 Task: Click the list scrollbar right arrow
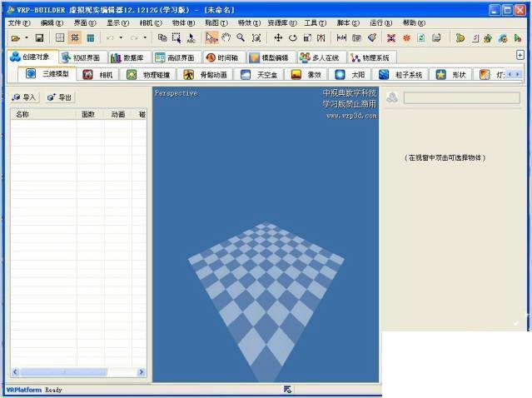142,372
